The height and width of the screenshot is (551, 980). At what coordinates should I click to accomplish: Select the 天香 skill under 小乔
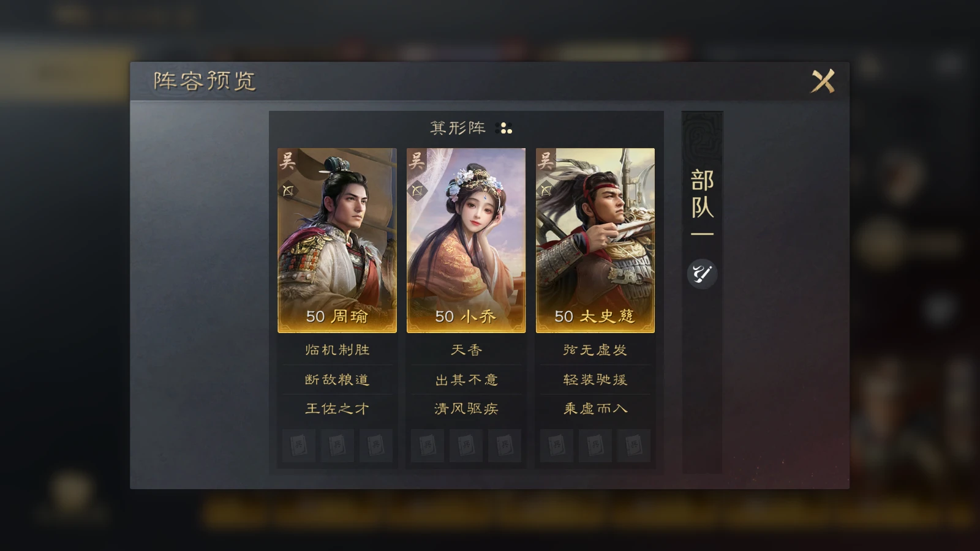pos(466,350)
